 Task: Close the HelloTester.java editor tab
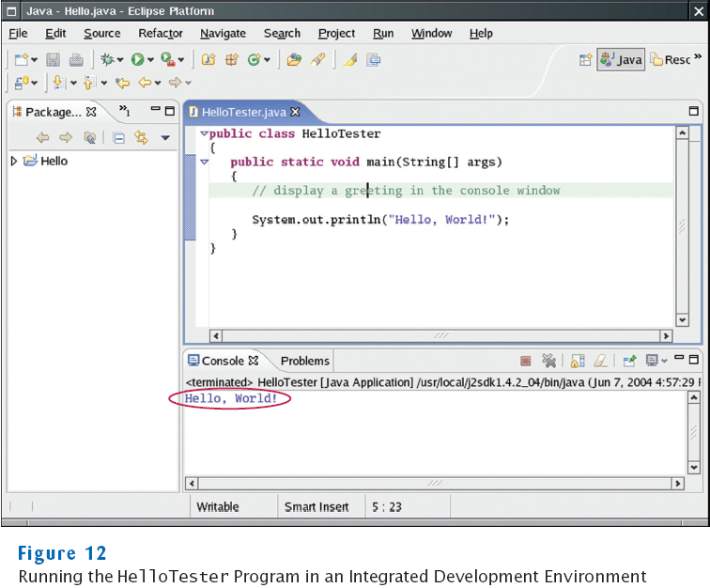pos(295,112)
